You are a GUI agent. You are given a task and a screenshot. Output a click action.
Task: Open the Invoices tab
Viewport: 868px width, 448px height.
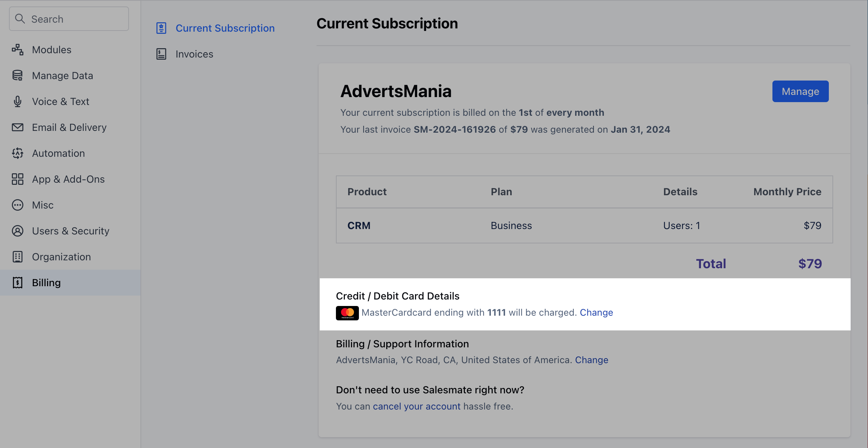click(194, 54)
